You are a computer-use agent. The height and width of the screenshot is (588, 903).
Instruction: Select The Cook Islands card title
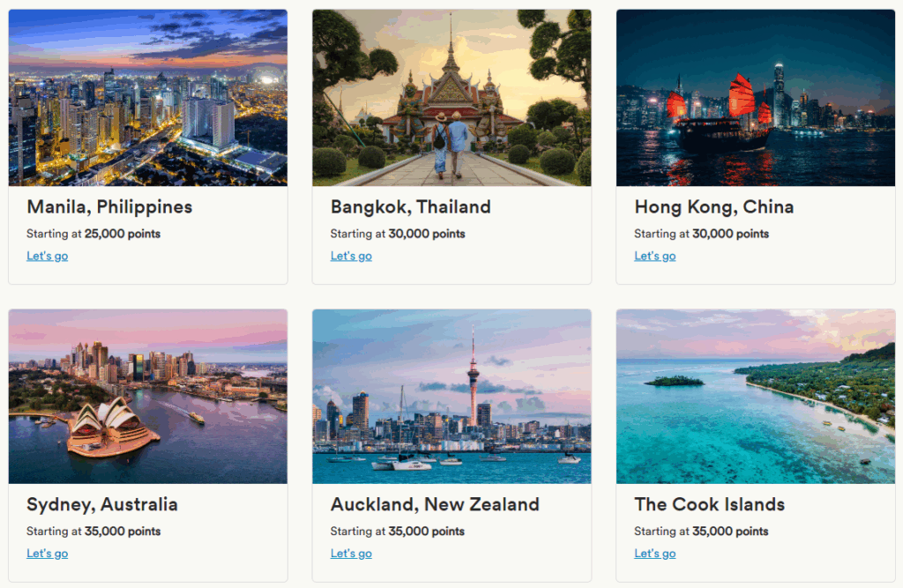709,505
